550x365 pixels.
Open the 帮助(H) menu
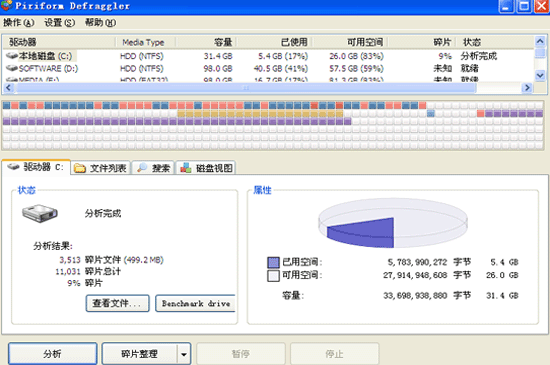tap(100, 23)
